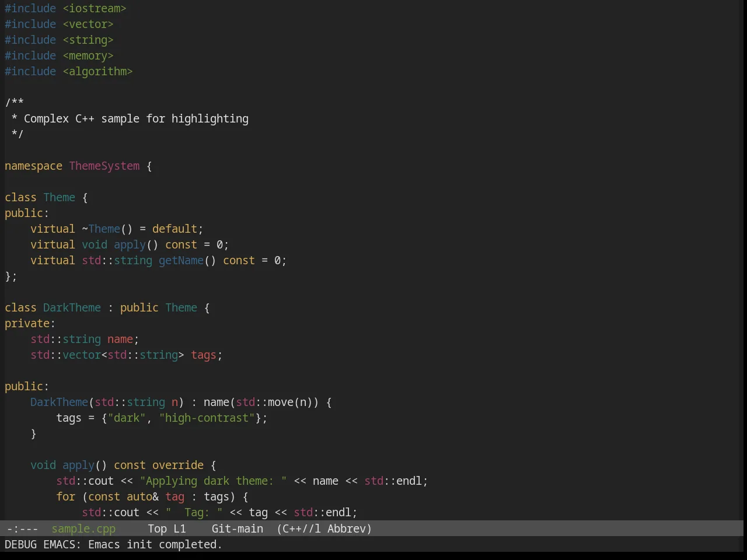Image resolution: width=747 pixels, height=560 pixels.
Task: Click the 'getName' function name
Action: [181, 260]
